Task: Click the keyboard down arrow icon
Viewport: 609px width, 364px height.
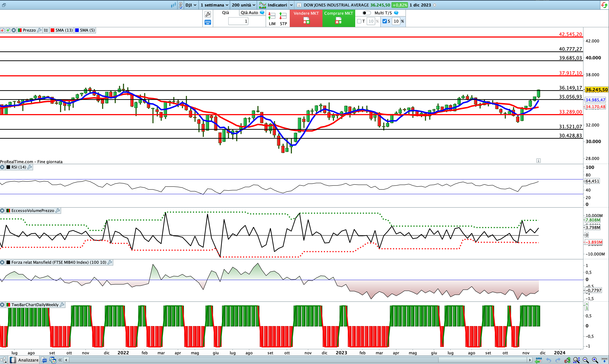Action: click(x=604, y=360)
